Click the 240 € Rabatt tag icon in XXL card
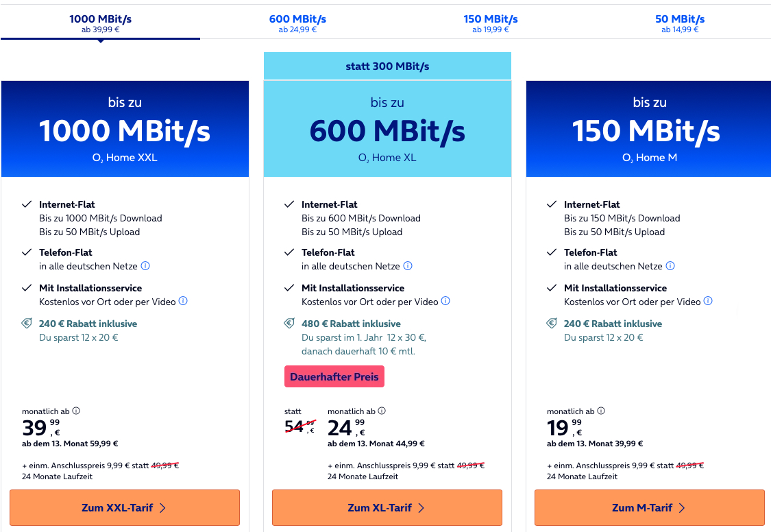 [27, 324]
